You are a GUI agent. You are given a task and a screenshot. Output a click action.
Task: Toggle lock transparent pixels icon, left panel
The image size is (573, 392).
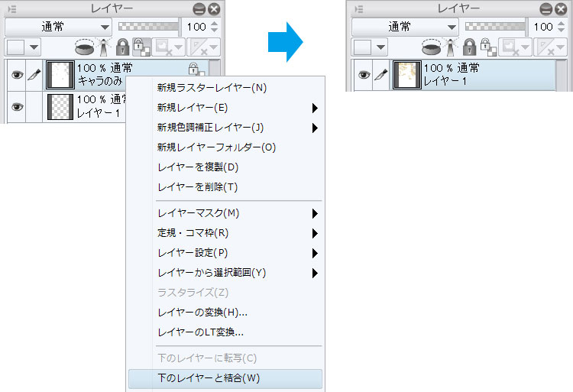pos(141,47)
